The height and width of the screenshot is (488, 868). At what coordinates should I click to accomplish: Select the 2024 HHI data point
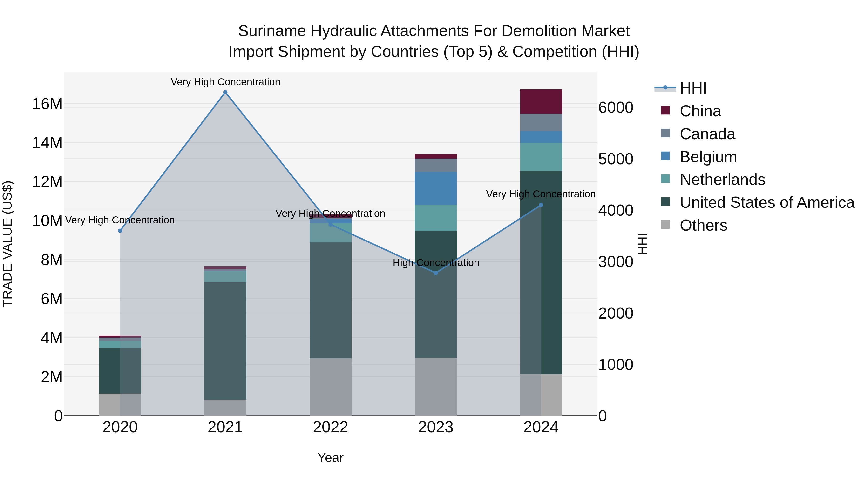(541, 205)
